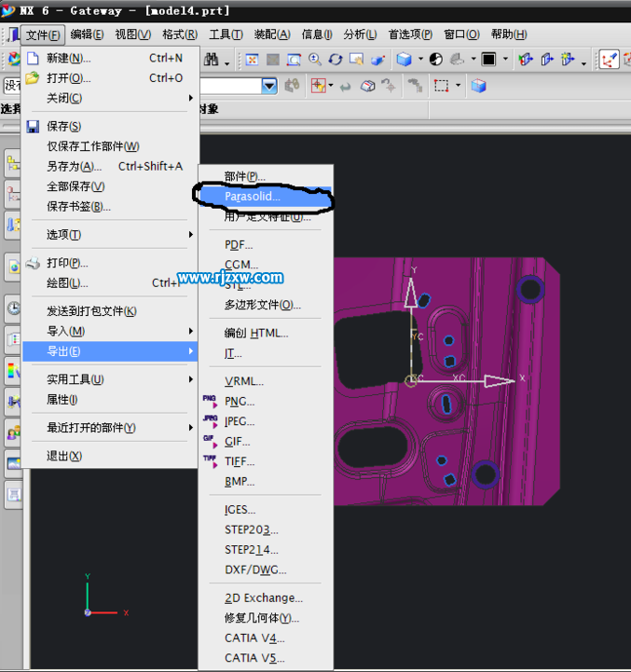Image resolution: width=631 pixels, height=672 pixels.
Task: Open the 分析(L) menu in menu bar
Action: point(360,34)
